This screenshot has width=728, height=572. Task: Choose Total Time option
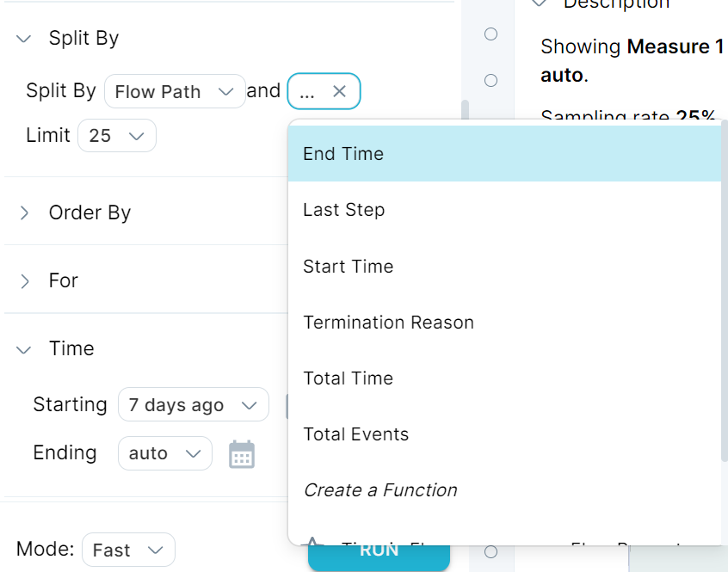click(504, 378)
